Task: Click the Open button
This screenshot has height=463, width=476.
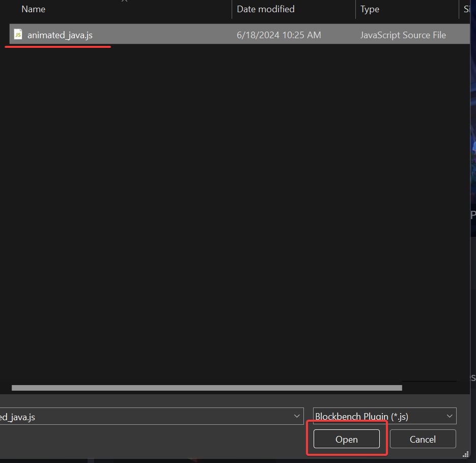Action: pyautogui.click(x=346, y=439)
